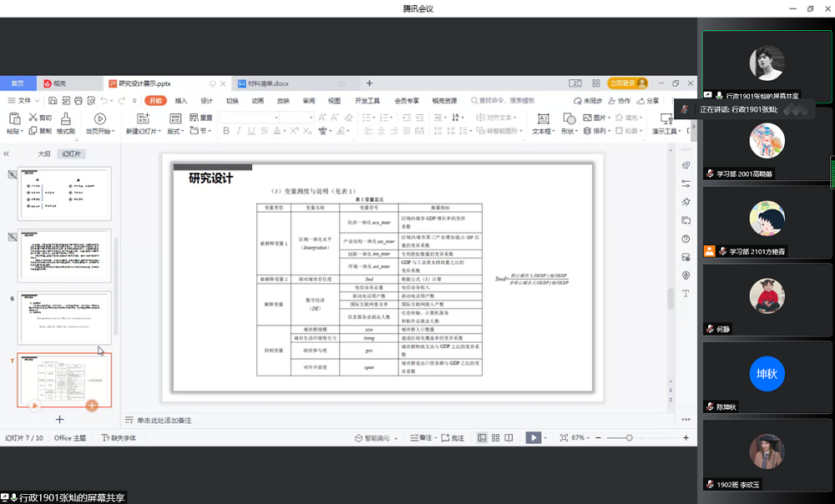Toggle the notes (备注) pane
835x504 pixels.
[x=423, y=438]
